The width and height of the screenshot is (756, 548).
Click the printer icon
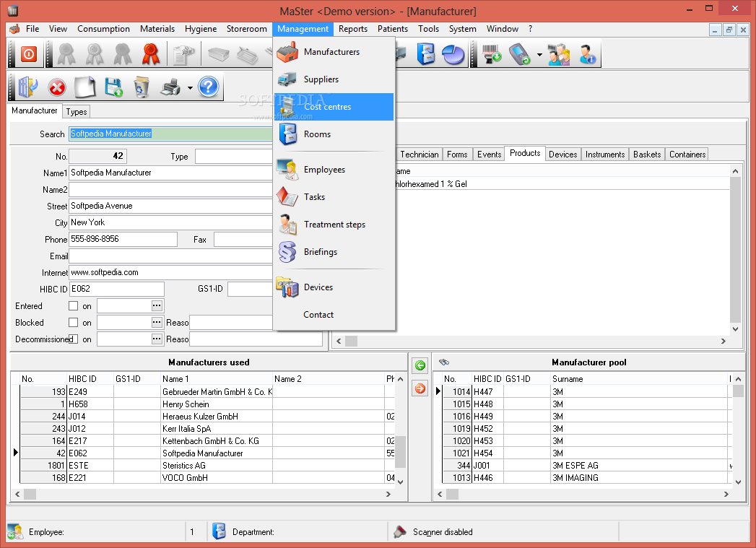coord(170,87)
